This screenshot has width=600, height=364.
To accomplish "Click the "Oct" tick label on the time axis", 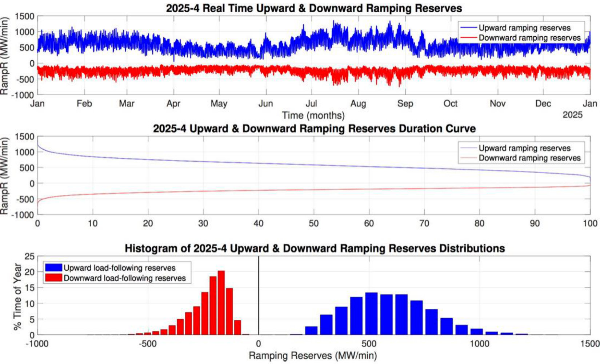I will [x=451, y=104].
